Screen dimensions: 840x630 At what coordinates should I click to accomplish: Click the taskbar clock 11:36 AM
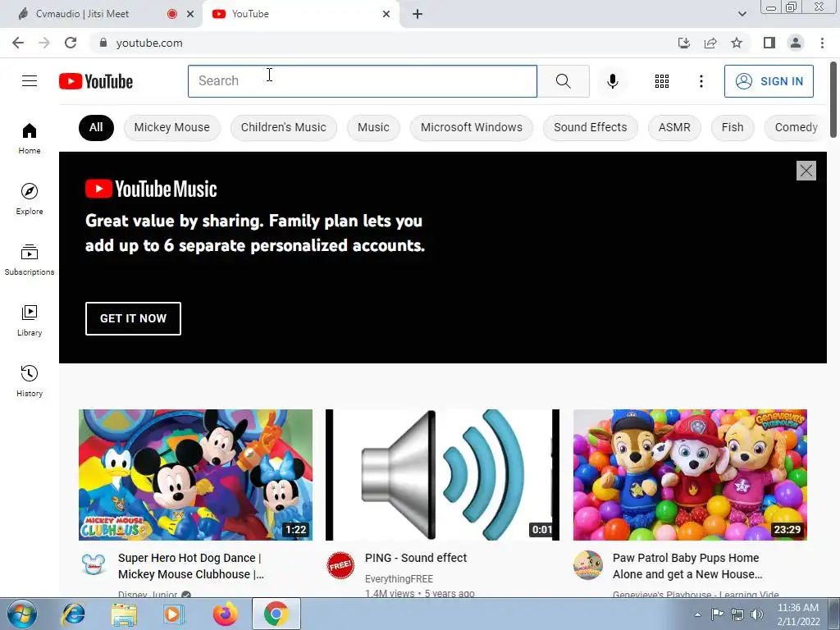tap(797, 608)
